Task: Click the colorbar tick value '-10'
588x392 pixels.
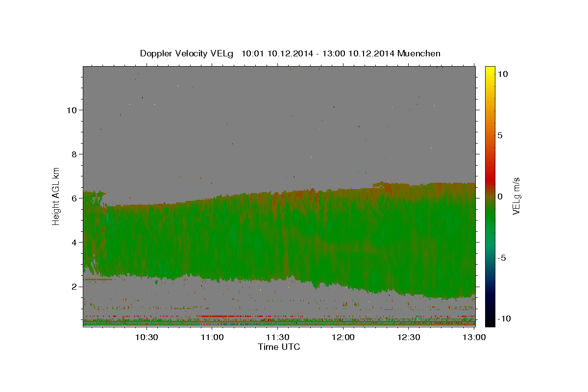Action: [504, 319]
